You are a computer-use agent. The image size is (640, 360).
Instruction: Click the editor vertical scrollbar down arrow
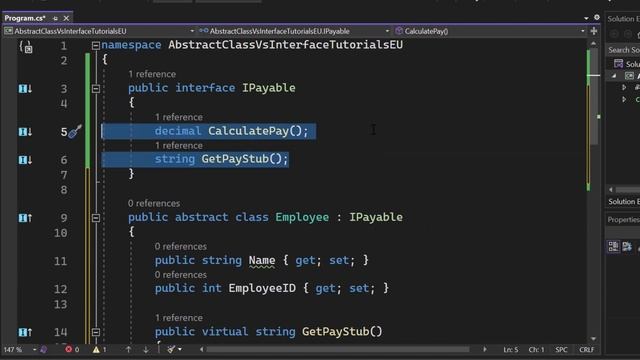(x=593, y=339)
